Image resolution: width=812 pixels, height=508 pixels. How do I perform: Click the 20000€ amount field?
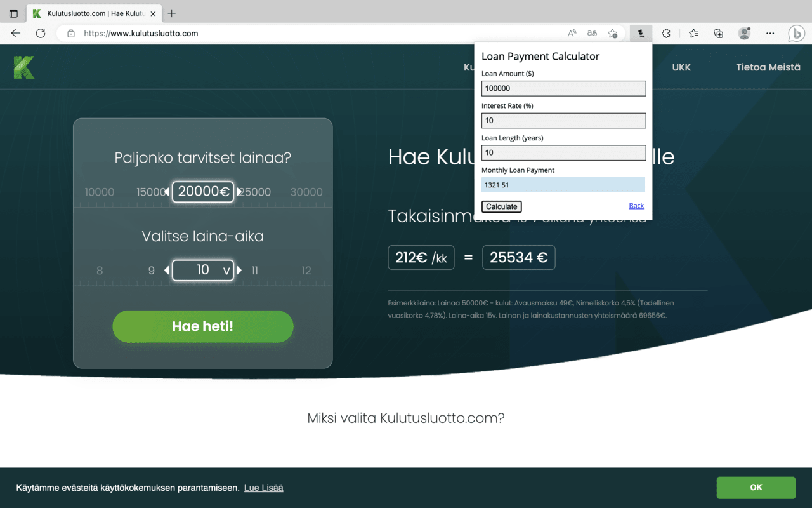pyautogui.click(x=203, y=192)
